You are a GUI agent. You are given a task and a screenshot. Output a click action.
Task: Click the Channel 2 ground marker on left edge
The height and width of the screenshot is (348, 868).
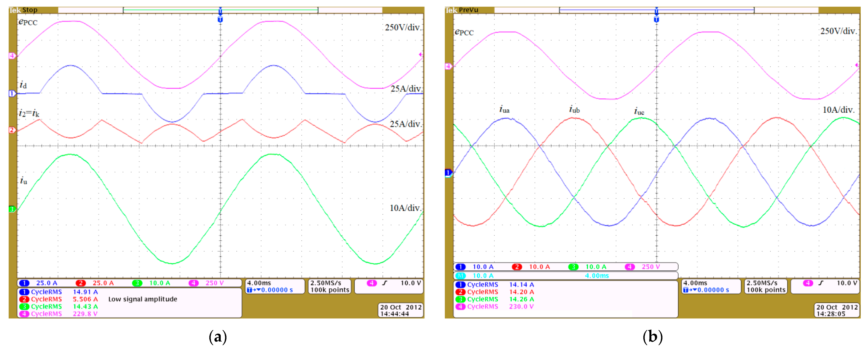point(12,129)
